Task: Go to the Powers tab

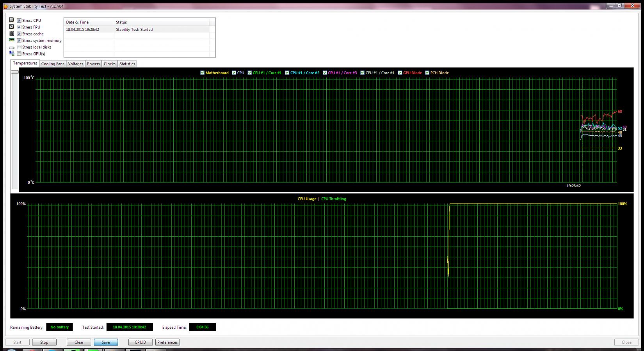Action: [x=93, y=64]
